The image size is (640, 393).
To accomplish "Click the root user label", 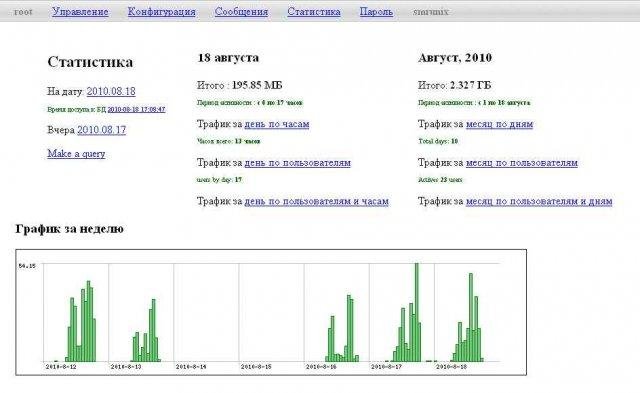I will pyautogui.click(x=23, y=12).
